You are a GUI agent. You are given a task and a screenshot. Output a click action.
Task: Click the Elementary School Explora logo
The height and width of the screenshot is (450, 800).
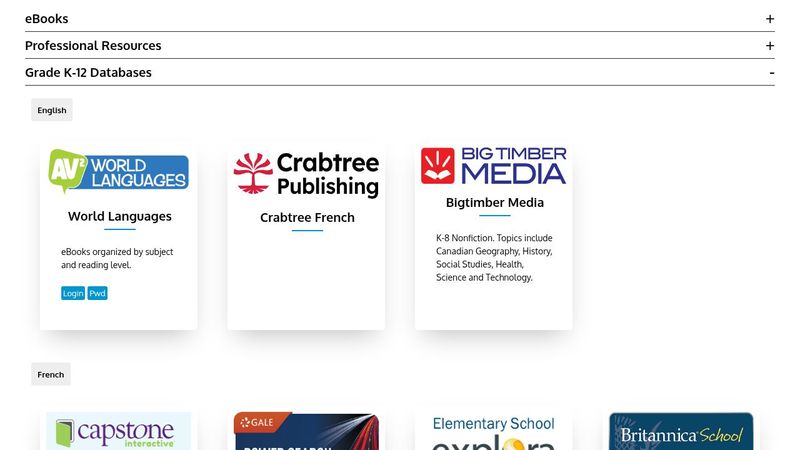point(493,432)
